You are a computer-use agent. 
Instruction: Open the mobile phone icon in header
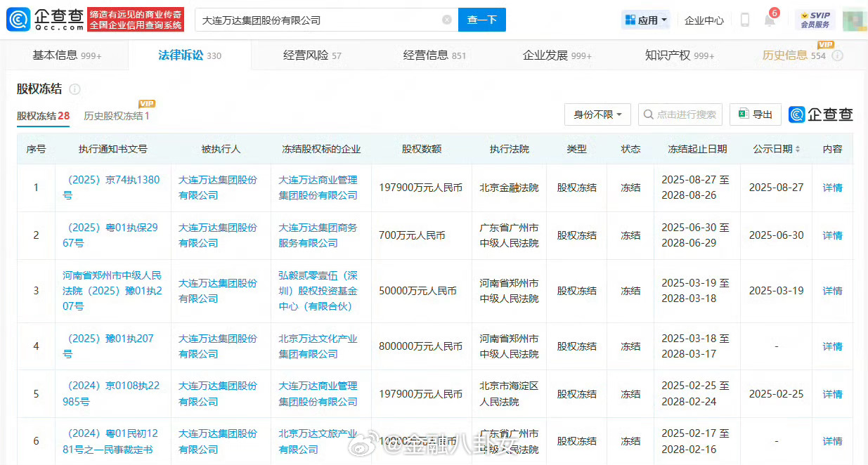[x=744, y=20]
